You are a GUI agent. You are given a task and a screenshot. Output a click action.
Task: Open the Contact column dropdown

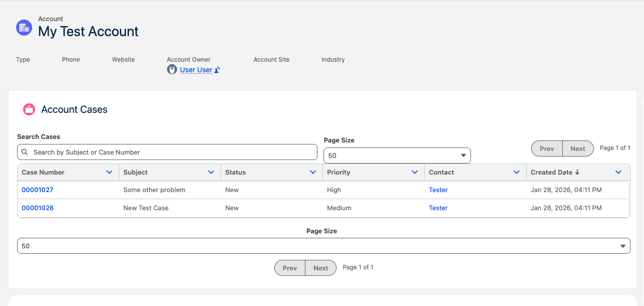point(517,172)
